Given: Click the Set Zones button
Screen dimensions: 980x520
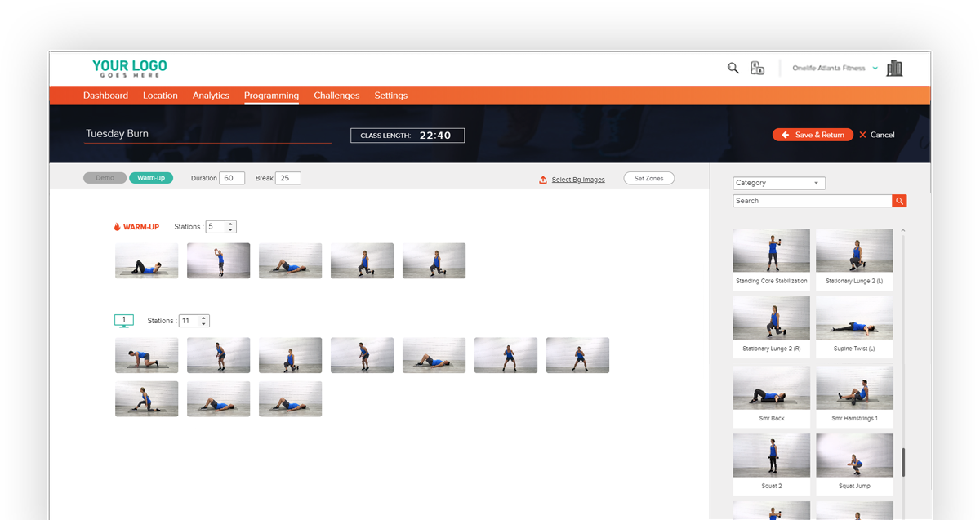Looking at the screenshot, I should tap(648, 178).
